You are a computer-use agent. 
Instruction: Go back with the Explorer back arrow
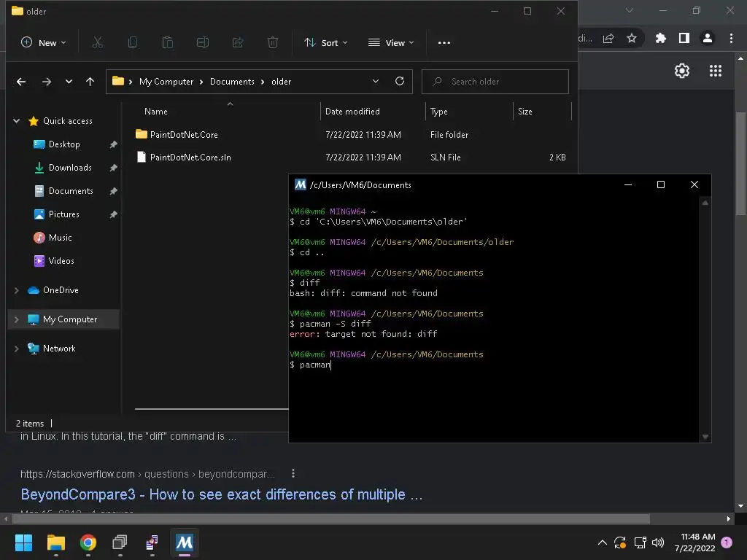click(x=21, y=82)
